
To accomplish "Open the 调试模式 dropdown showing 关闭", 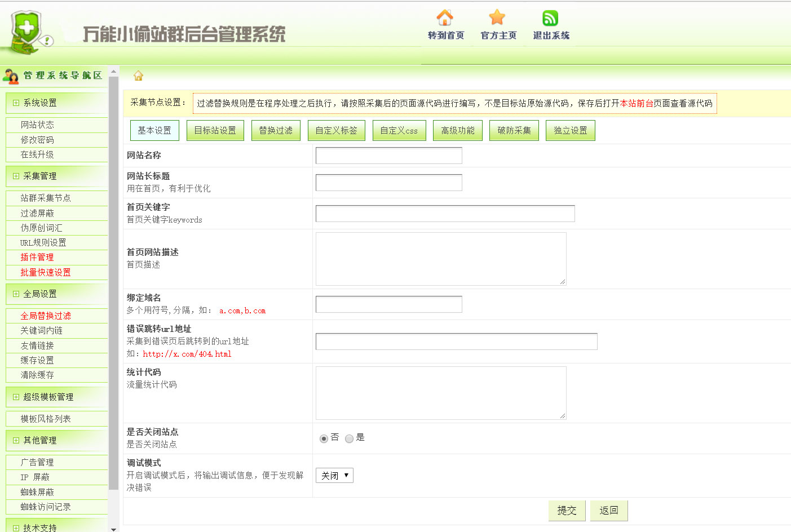I will pos(334,475).
